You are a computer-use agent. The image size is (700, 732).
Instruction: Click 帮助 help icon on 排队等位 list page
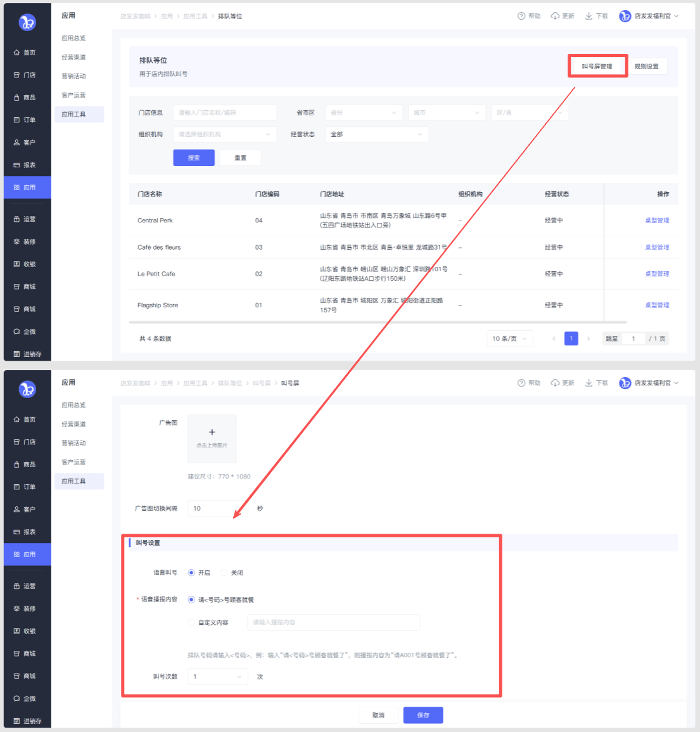coord(521,16)
